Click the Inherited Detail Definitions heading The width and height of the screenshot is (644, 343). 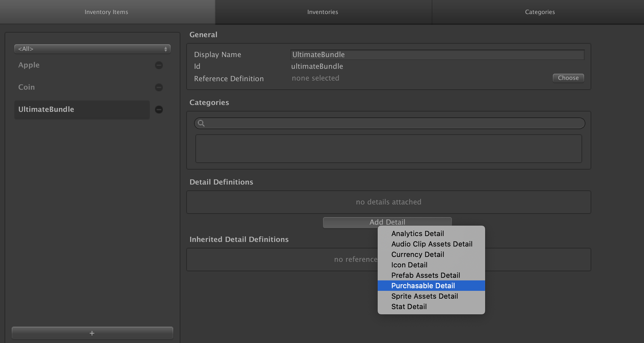239,239
